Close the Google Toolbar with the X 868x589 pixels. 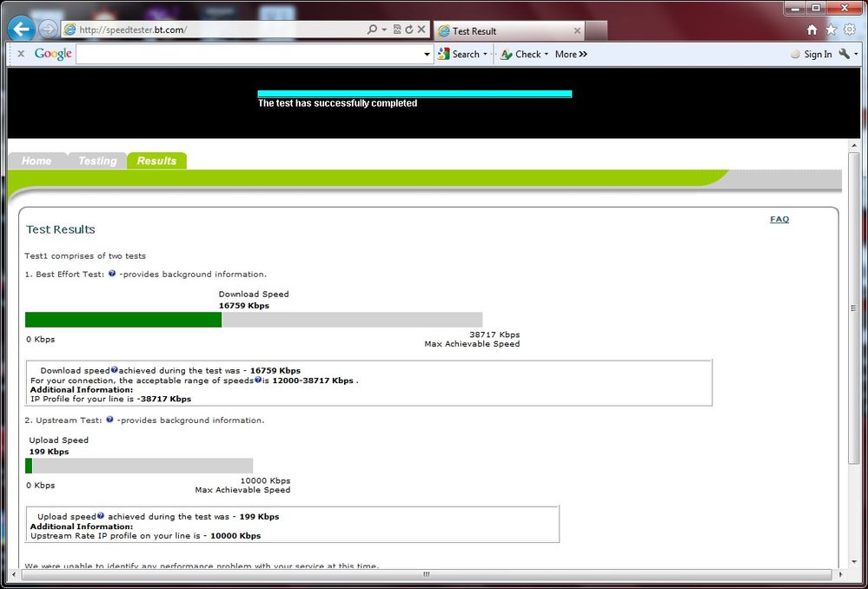tap(21, 54)
